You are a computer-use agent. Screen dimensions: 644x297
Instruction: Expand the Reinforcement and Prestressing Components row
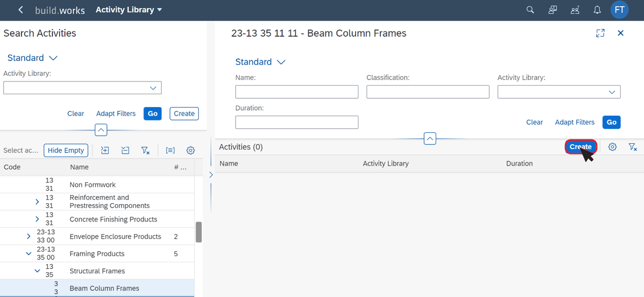point(37,202)
